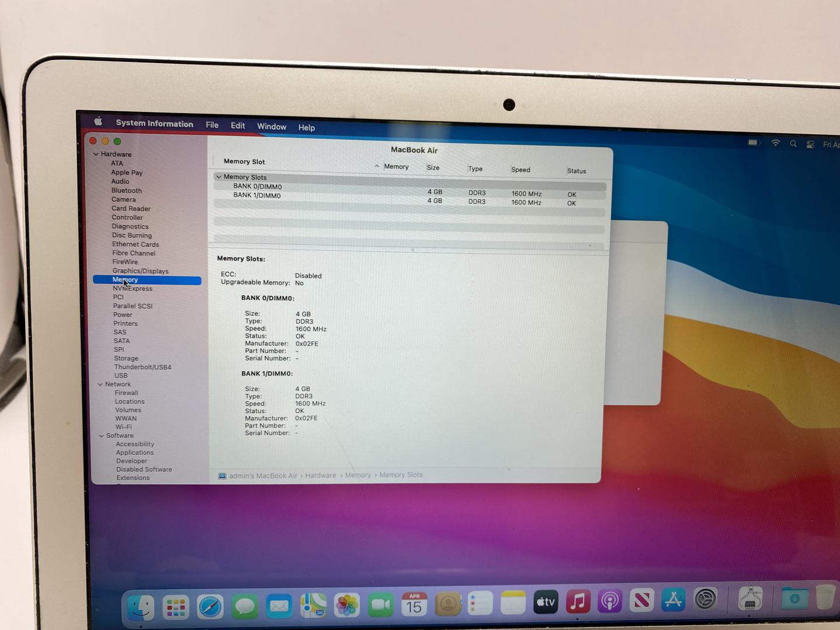The width and height of the screenshot is (840, 630).
Task: Select Camera in Hardware list
Action: click(x=124, y=199)
